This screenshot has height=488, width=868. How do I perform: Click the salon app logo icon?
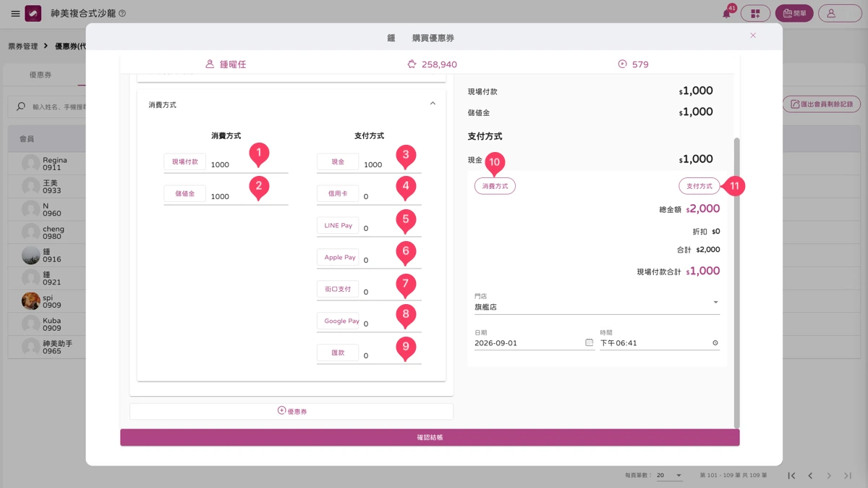(33, 14)
